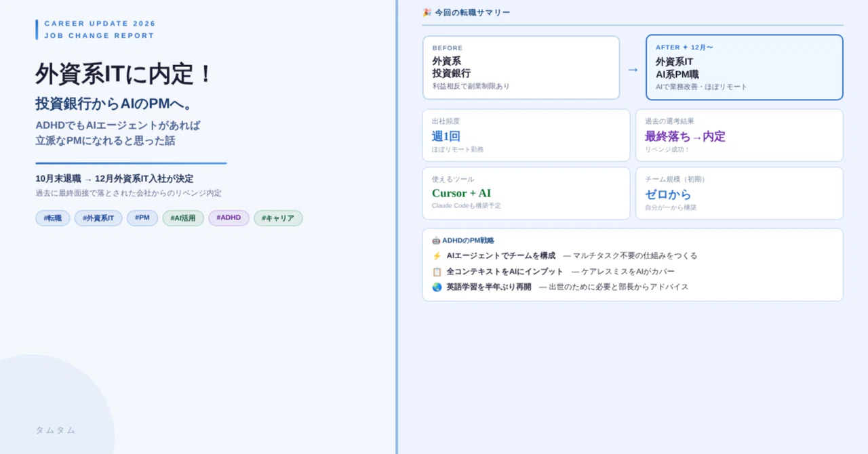
Task: Click the blue value ゼロから
Action: pyautogui.click(x=668, y=194)
